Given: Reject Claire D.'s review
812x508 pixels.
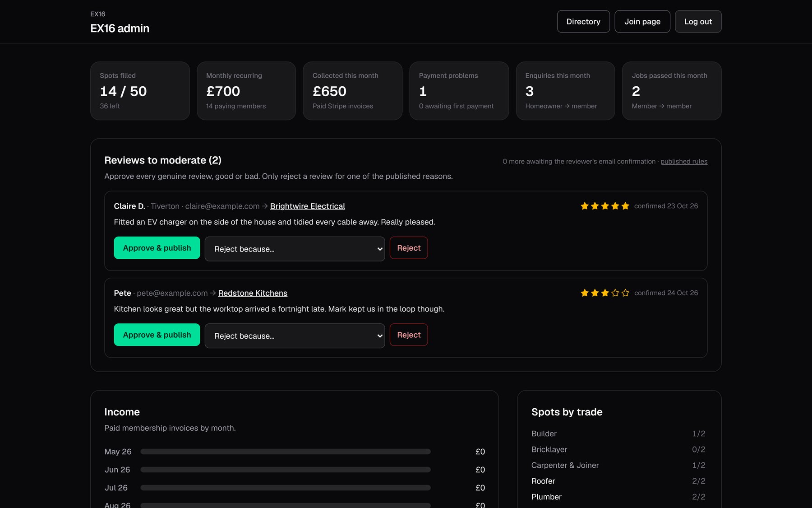Looking at the screenshot, I should 409,248.
